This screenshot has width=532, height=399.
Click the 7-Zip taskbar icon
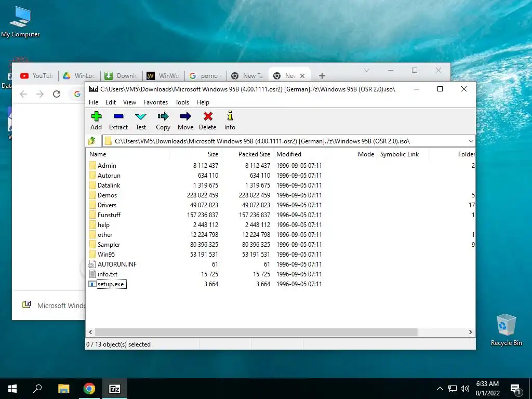coord(115,389)
